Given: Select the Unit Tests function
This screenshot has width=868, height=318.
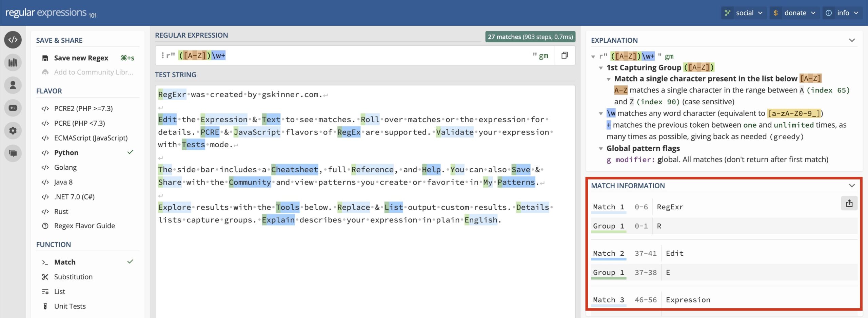Looking at the screenshot, I should point(70,306).
